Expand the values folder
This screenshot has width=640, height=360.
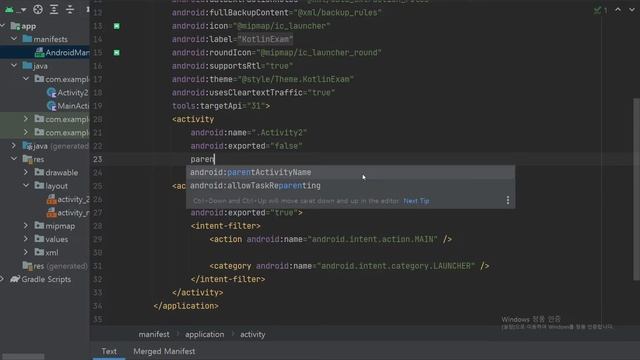pyautogui.click(x=26, y=239)
